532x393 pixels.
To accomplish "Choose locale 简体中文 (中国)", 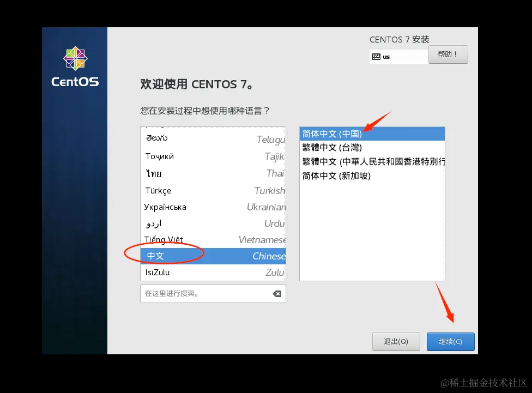I will 372,134.
